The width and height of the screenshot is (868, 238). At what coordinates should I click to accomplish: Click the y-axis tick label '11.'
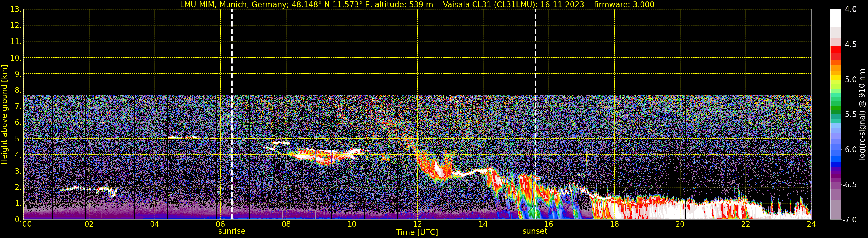16,41
